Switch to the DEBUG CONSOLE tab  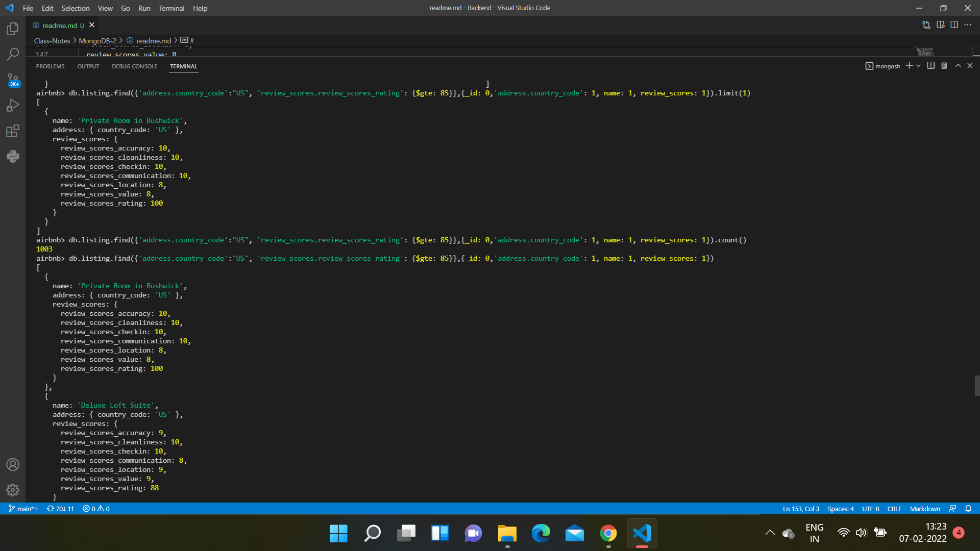click(x=134, y=66)
